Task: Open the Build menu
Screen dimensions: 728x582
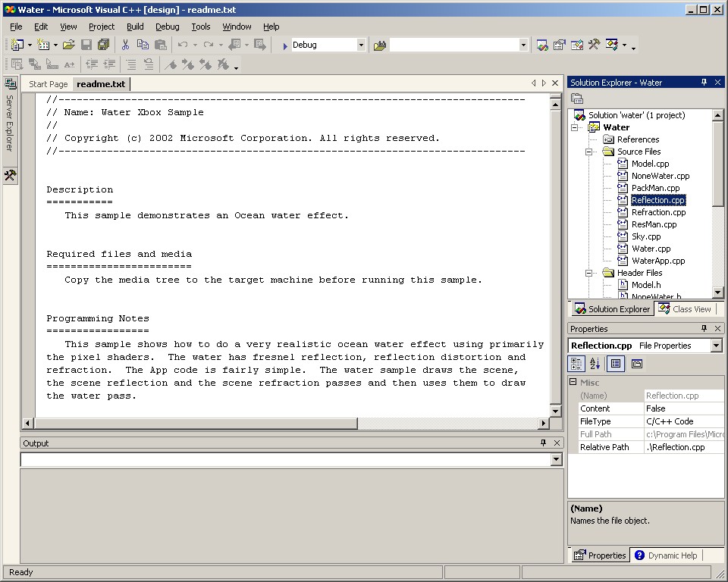Action: pos(135,27)
